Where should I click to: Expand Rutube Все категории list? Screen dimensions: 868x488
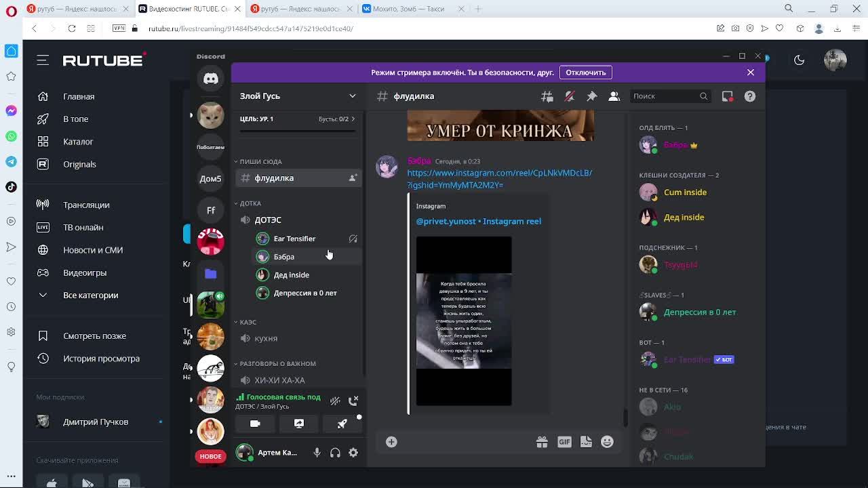(90, 296)
